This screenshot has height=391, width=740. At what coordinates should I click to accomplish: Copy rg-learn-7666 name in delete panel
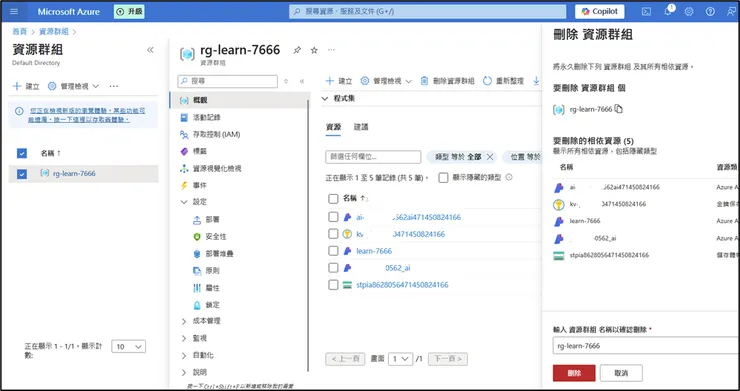(618, 109)
